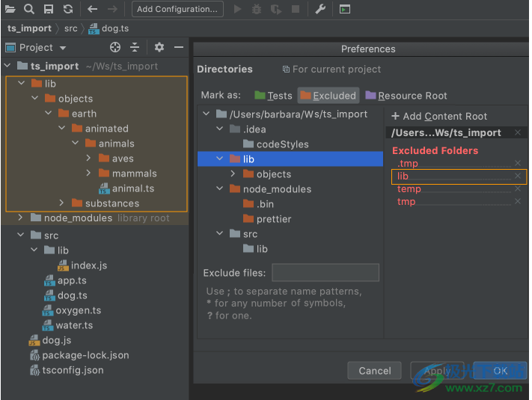Collapse the excluded lib folder in Project tree
The height and width of the screenshot is (400, 532).
pos(22,82)
